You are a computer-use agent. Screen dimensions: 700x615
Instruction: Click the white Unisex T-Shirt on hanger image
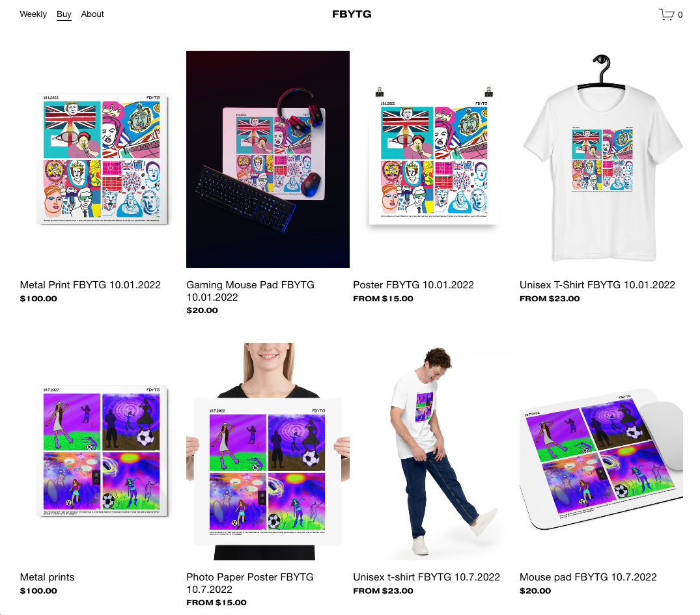(x=601, y=159)
